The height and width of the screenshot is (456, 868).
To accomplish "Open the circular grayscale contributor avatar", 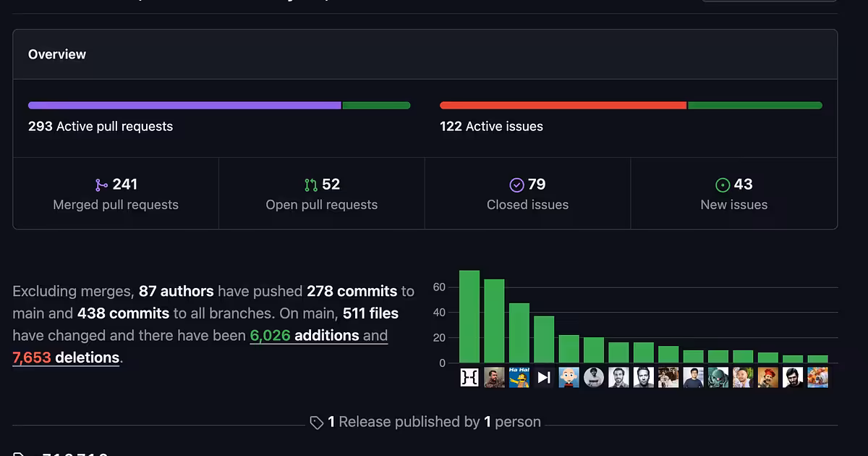I will pyautogui.click(x=594, y=377).
